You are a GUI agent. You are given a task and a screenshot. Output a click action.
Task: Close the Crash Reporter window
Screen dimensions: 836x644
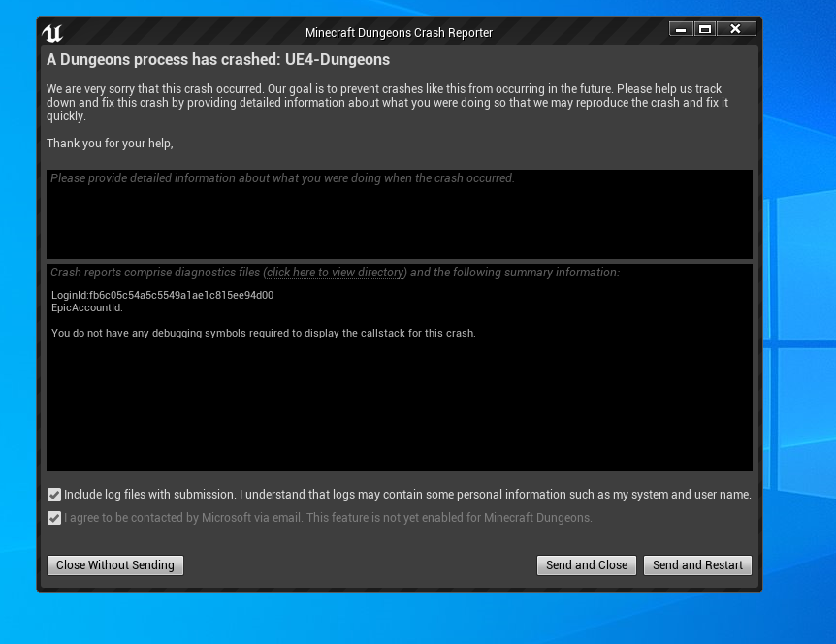click(736, 29)
